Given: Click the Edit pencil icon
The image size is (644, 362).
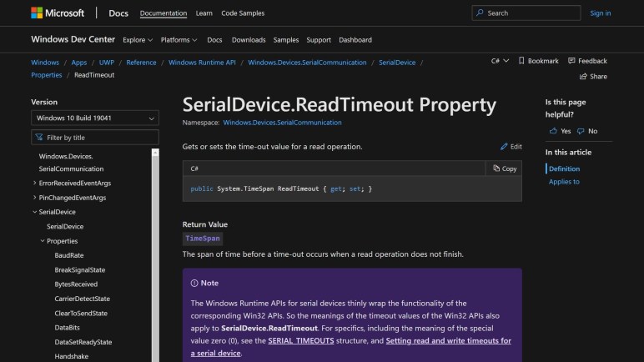Looking at the screenshot, I should tap(504, 147).
